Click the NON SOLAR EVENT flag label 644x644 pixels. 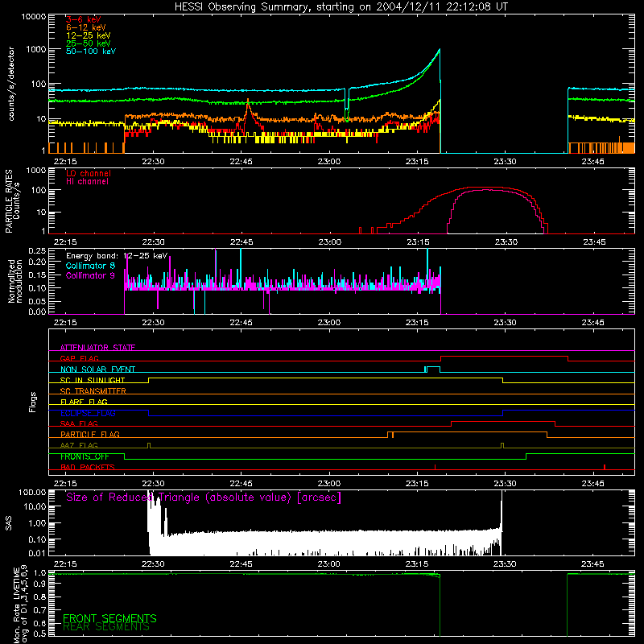point(97,369)
